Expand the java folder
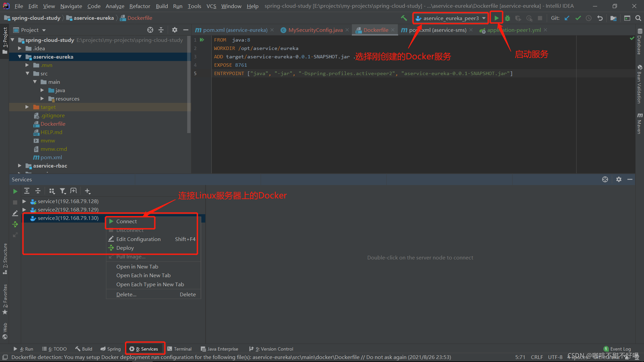The width and height of the screenshot is (644, 362). coord(42,90)
